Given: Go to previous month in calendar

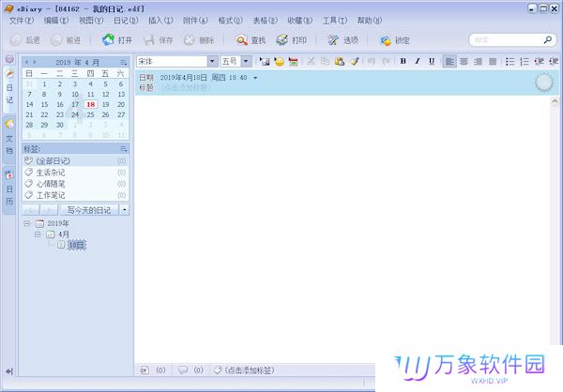Looking at the screenshot, I should [x=26, y=62].
